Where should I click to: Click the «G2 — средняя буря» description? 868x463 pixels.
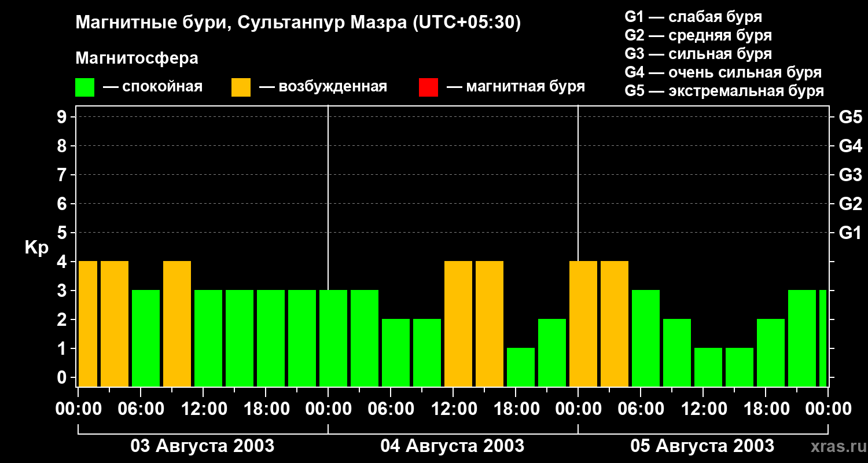pos(698,35)
